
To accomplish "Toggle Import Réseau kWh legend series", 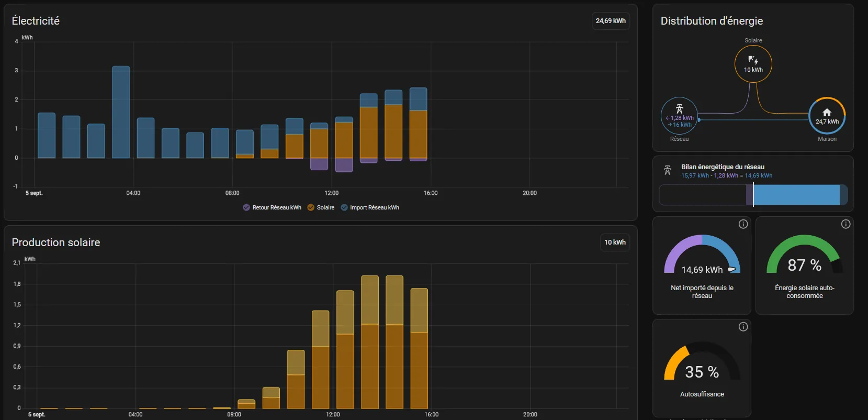I will pyautogui.click(x=370, y=207).
